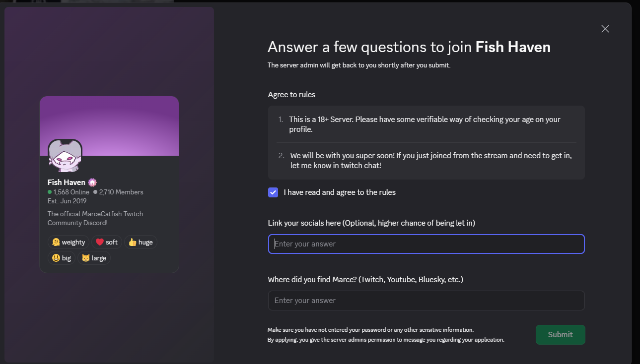Click the Fish Haven server avatar
The width and height of the screenshot is (640, 364).
[x=65, y=156]
